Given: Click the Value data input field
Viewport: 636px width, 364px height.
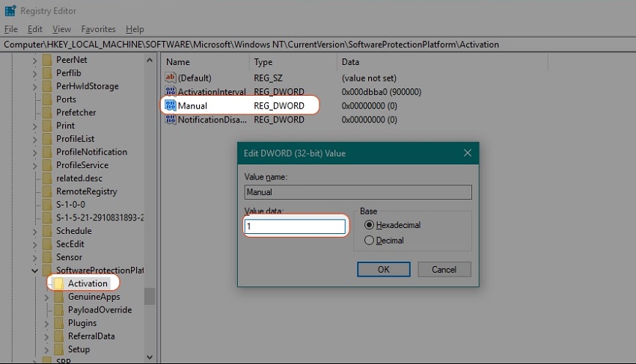Looking at the screenshot, I should [x=295, y=226].
